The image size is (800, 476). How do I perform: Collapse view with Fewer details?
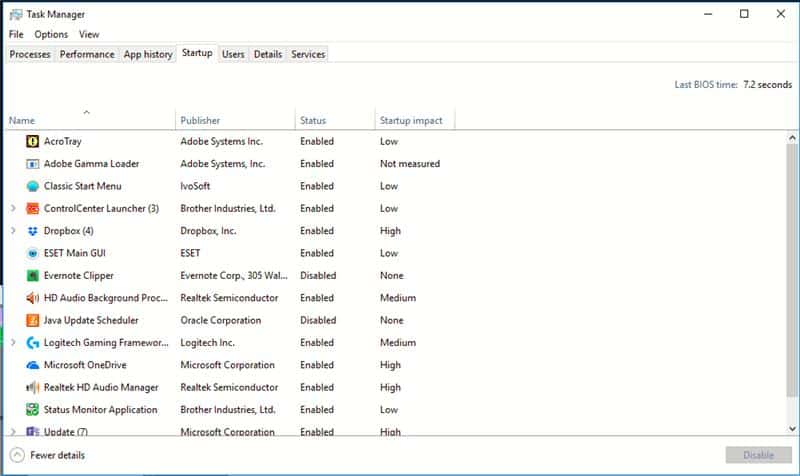tap(47, 455)
